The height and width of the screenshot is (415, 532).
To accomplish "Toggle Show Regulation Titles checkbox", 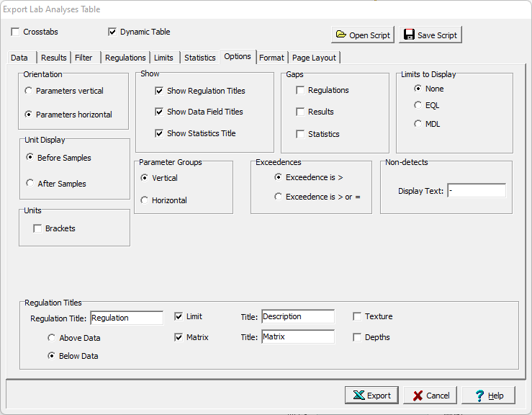I will click(159, 92).
